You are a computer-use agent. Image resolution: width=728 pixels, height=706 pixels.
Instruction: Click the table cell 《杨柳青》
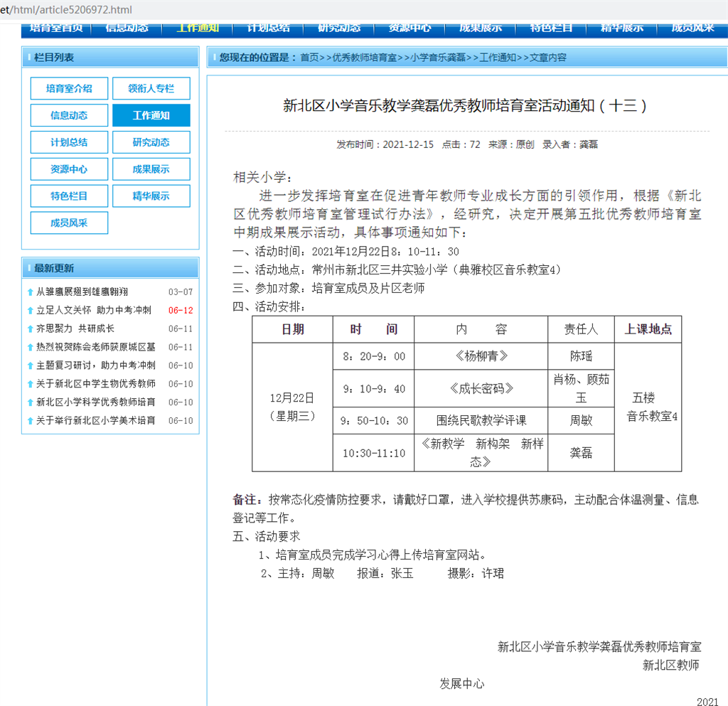click(481, 356)
